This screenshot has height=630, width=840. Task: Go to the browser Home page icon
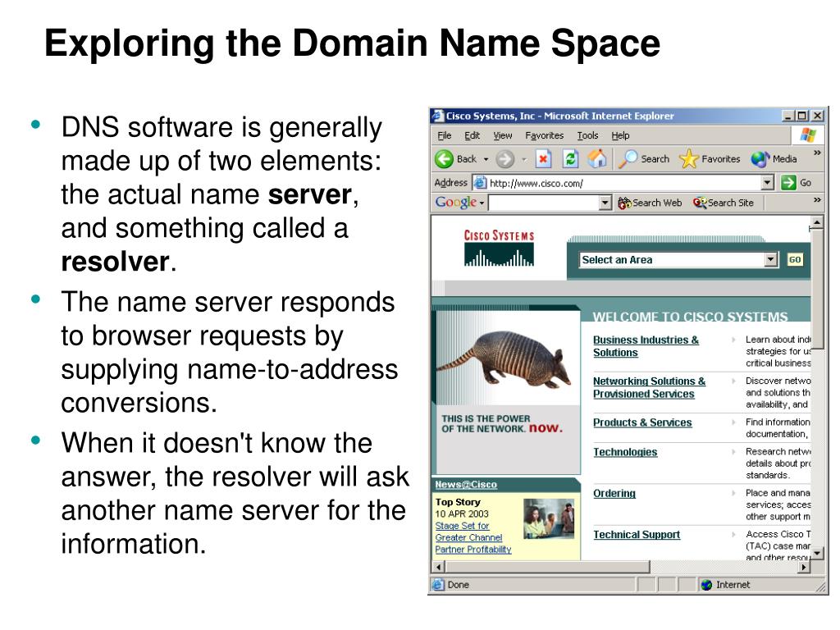pos(597,159)
